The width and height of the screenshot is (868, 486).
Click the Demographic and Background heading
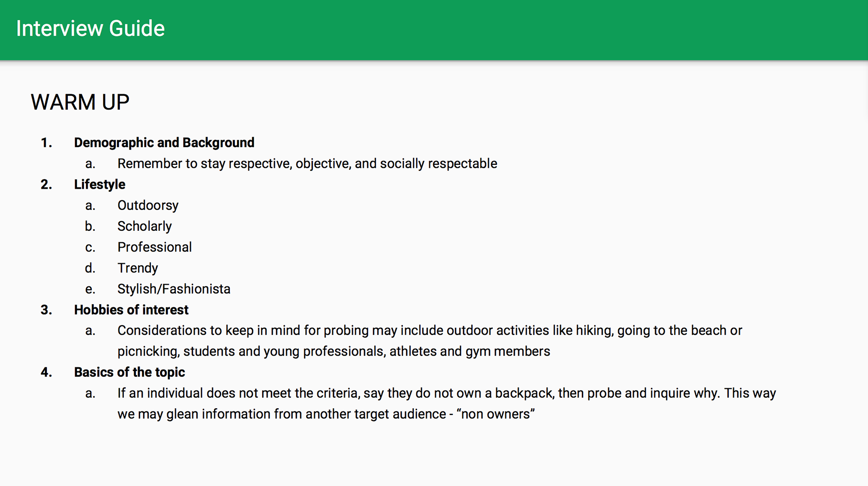[x=164, y=143]
